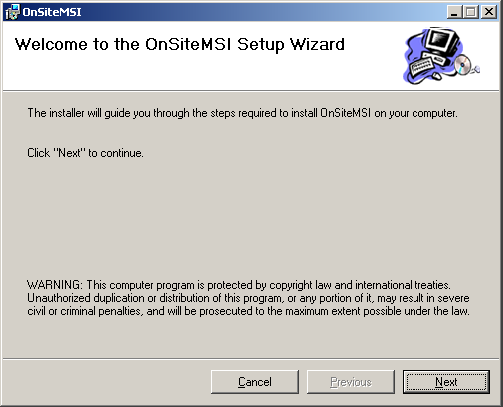Click the CD disc in the banner graphic
Screen dimensions: 503x407
(463, 65)
